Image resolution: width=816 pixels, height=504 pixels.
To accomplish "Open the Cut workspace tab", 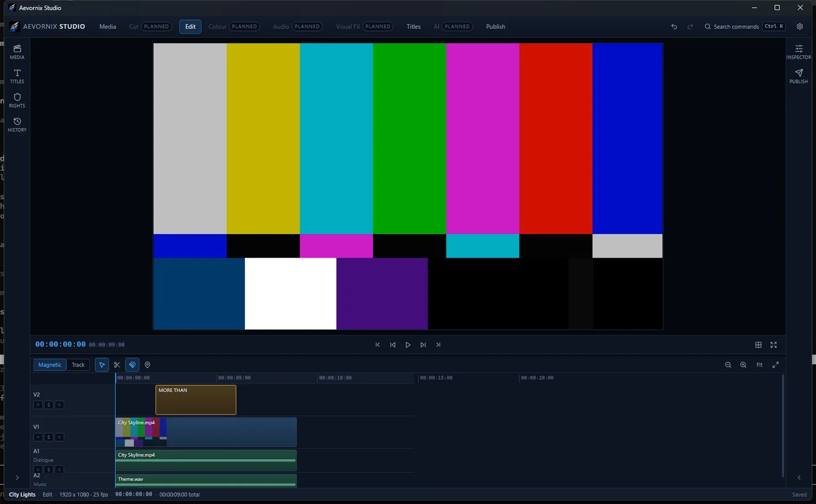I will (x=150, y=27).
